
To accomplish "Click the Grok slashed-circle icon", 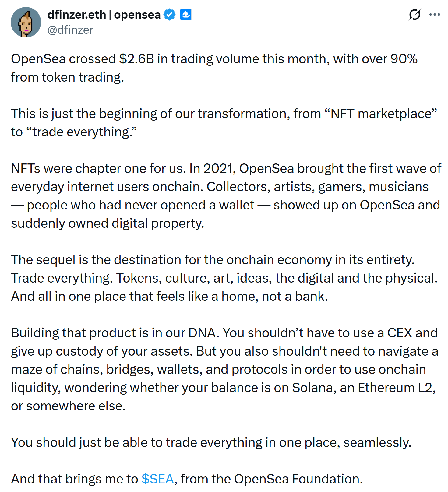I will coord(414,15).
